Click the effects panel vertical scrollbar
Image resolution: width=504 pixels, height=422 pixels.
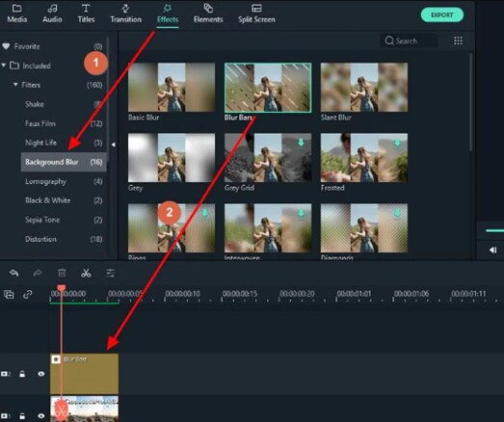tap(471, 102)
